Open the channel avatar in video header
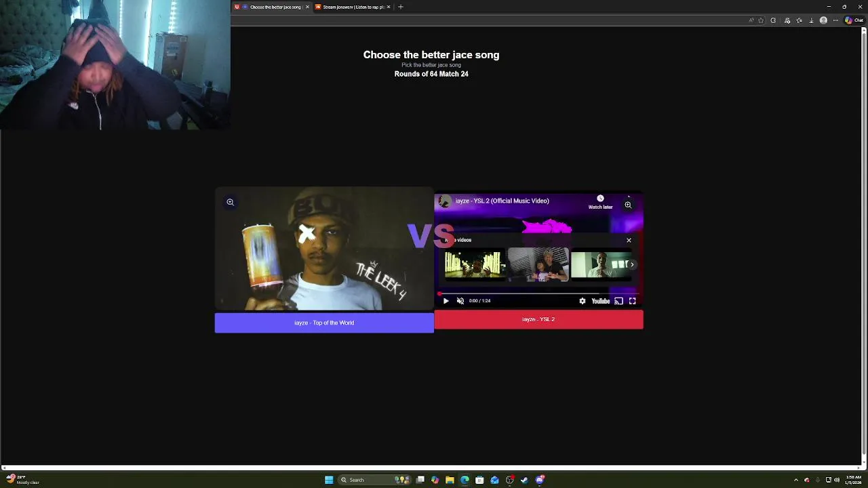868x488 pixels. (444, 201)
